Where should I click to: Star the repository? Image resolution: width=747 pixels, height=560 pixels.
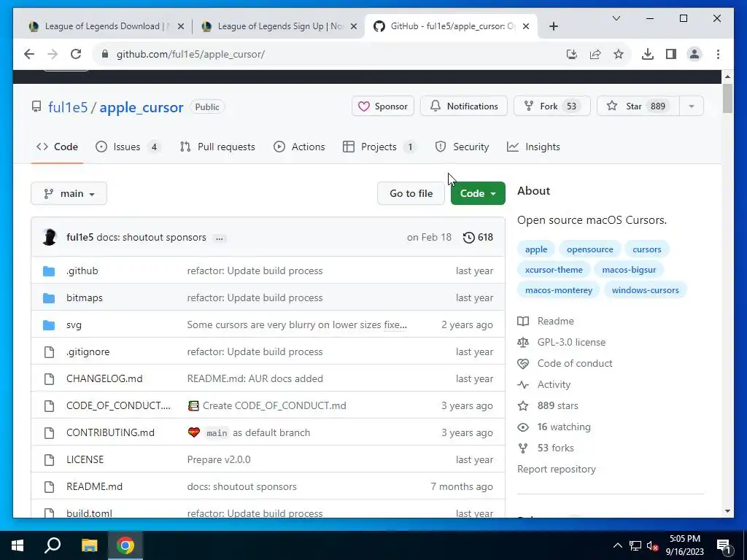click(638, 106)
